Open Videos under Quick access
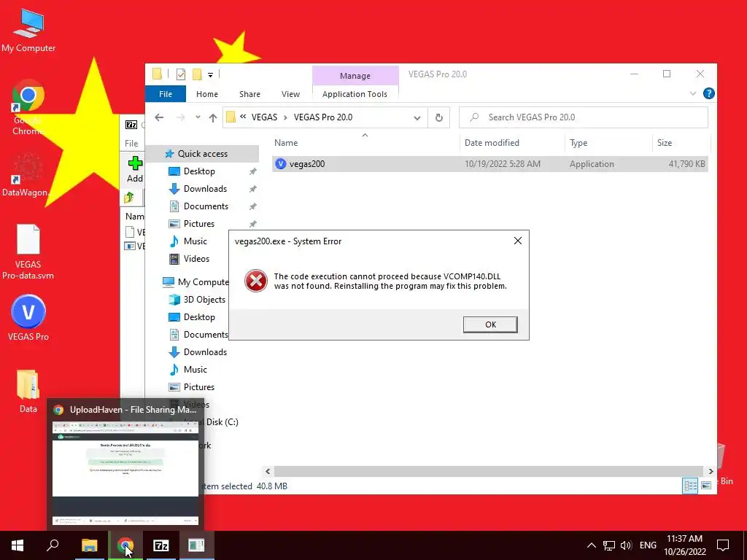 (196, 259)
